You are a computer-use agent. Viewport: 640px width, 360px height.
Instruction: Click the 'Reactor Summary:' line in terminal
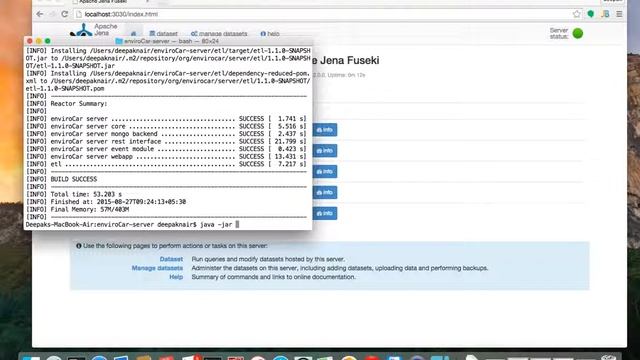click(x=67, y=104)
